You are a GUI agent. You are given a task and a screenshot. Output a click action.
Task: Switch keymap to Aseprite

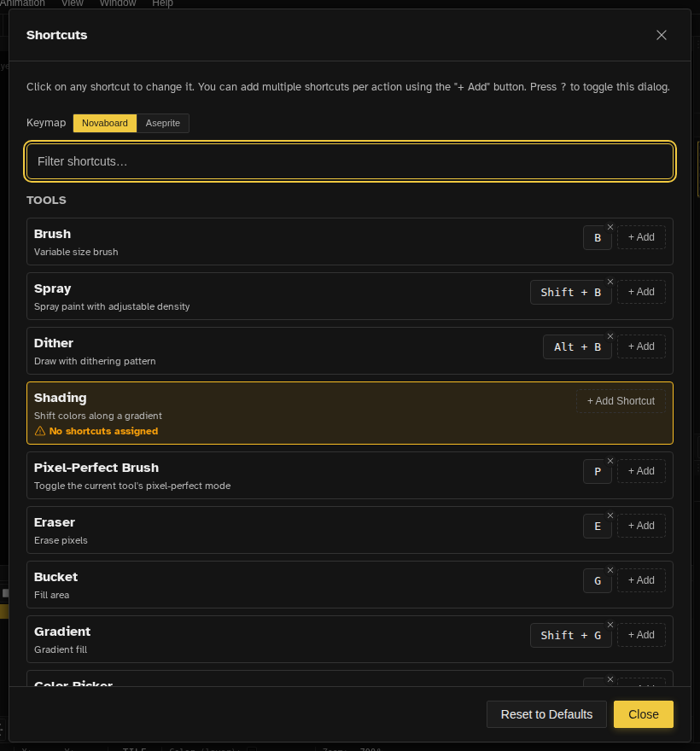pos(163,123)
